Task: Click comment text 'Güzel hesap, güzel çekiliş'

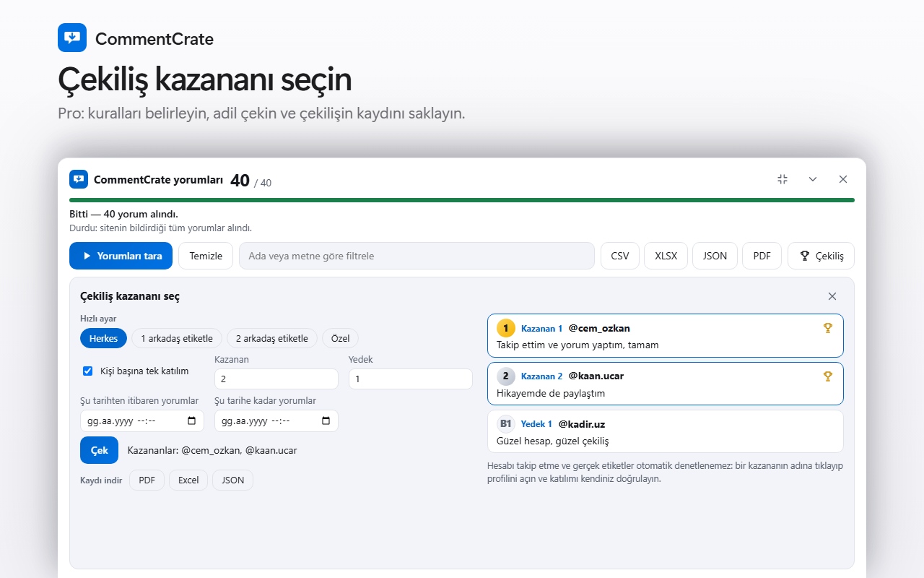Action: click(553, 441)
